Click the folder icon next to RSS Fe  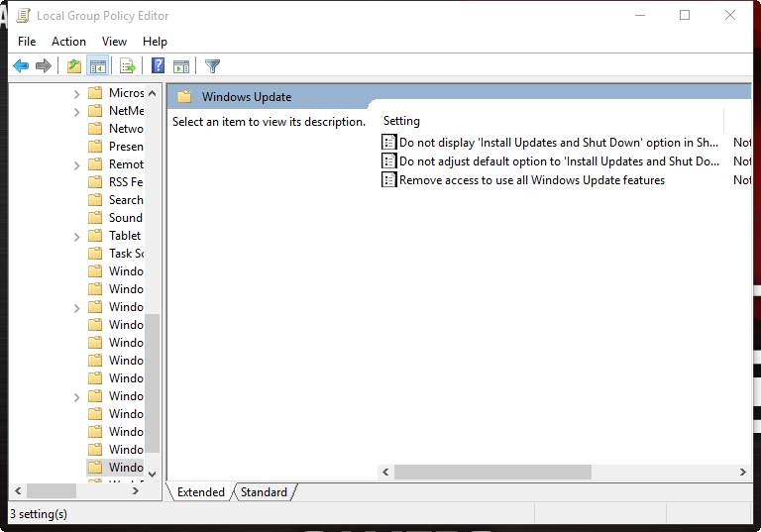[95, 181]
